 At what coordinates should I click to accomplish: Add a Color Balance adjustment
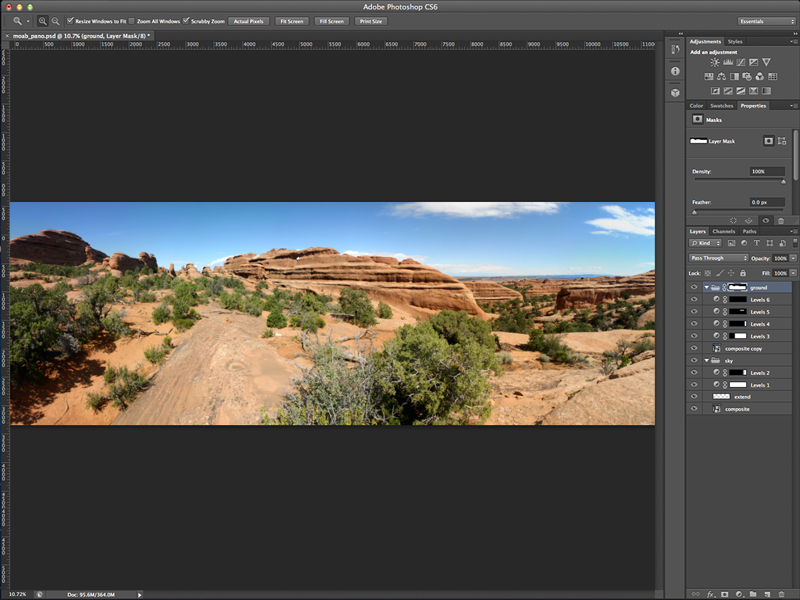(x=721, y=77)
